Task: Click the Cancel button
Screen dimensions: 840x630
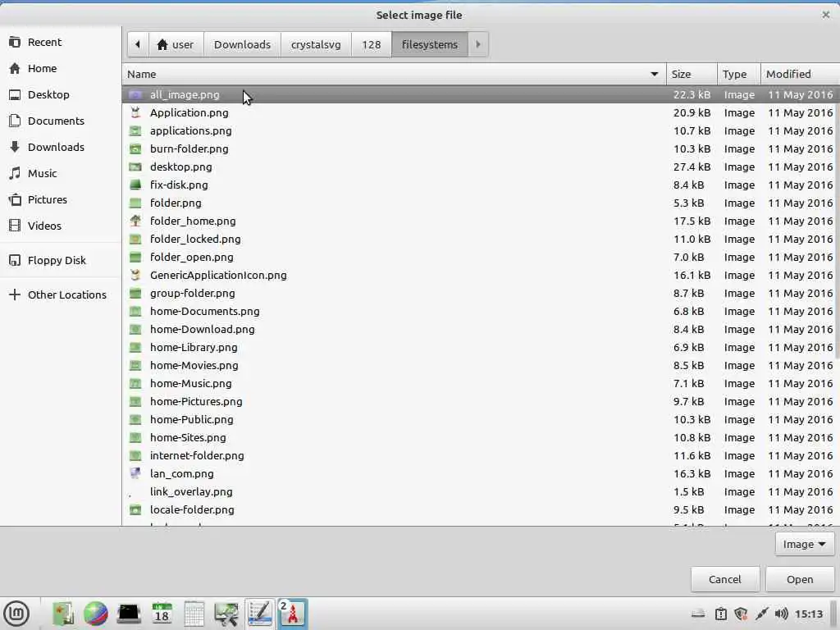Action: point(725,579)
